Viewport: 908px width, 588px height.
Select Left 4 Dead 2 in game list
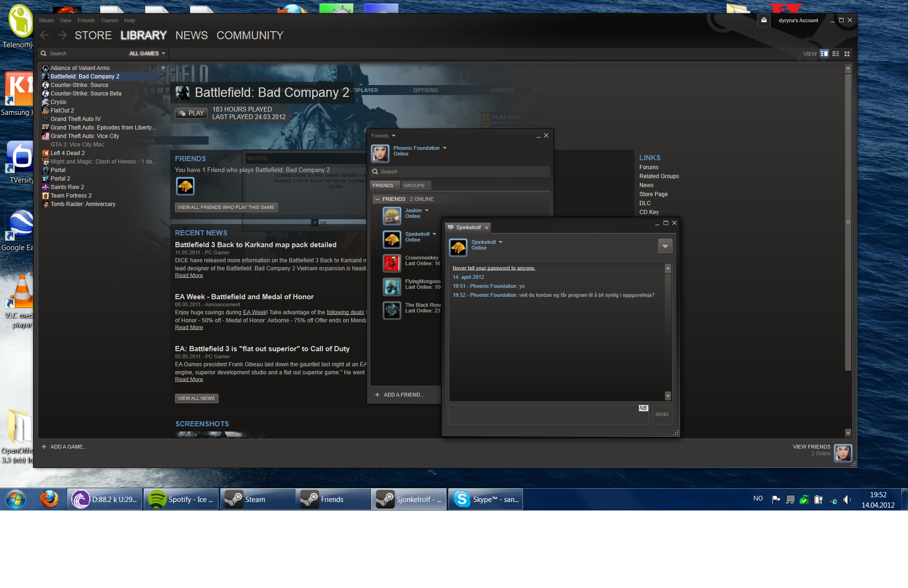[68, 153]
